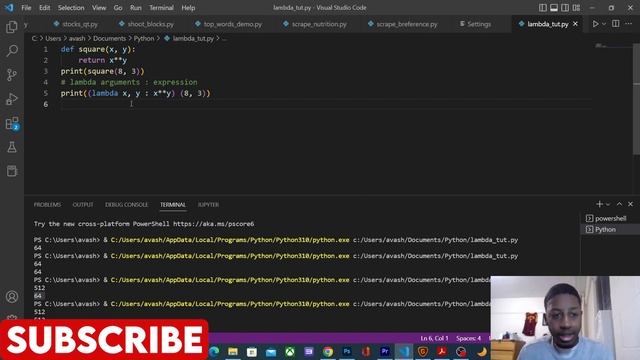Open the Run menu
Screen dimensions: 640x360
pos(136,8)
